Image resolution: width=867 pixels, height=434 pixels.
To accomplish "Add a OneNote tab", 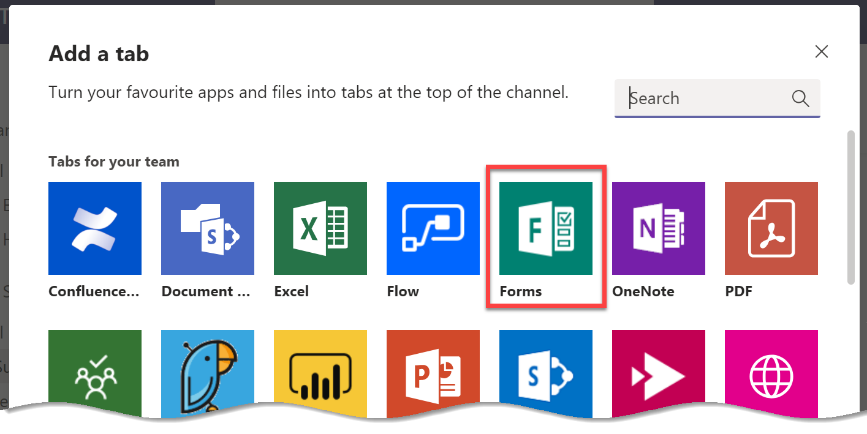I will click(x=659, y=228).
